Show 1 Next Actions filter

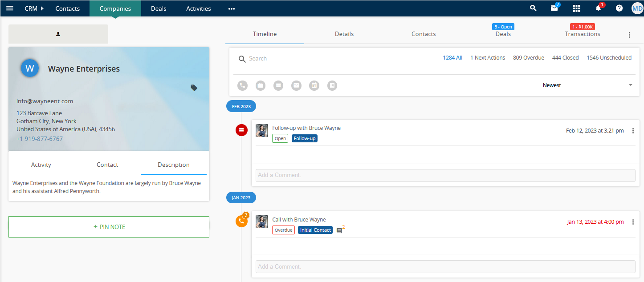tap(488, 58)
